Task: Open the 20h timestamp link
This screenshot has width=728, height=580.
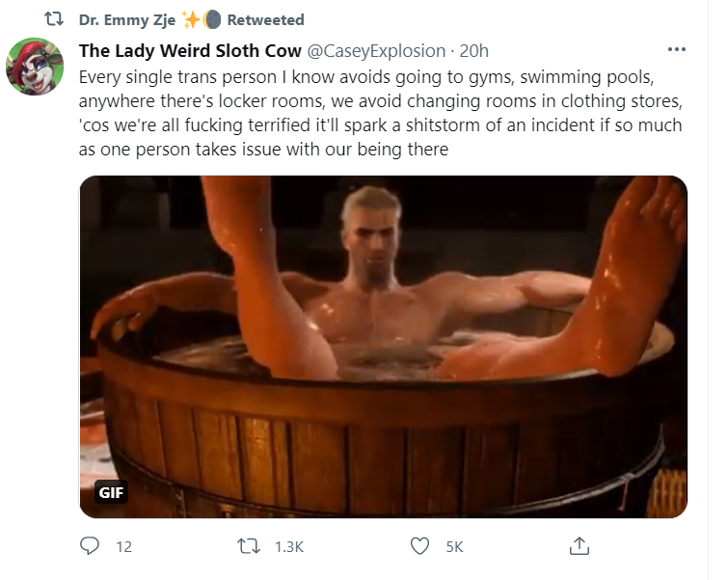Action: pyautogui.click(x=474, y=50)
